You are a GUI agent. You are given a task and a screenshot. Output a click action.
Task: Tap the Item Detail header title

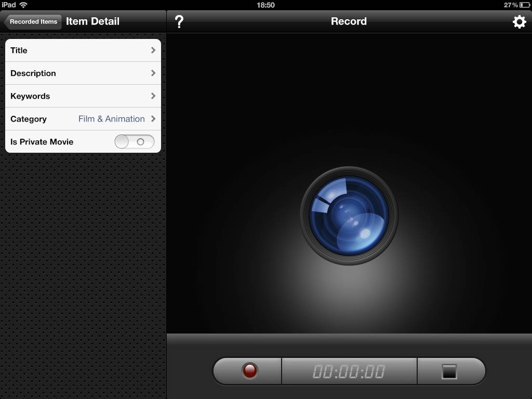click(x=92, y=22)
